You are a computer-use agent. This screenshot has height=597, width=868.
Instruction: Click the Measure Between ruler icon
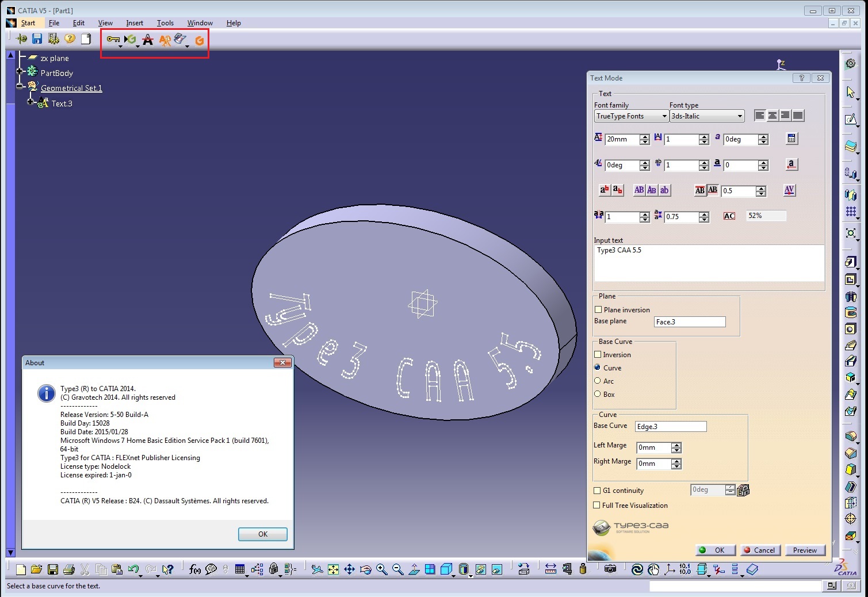[550, 569]
